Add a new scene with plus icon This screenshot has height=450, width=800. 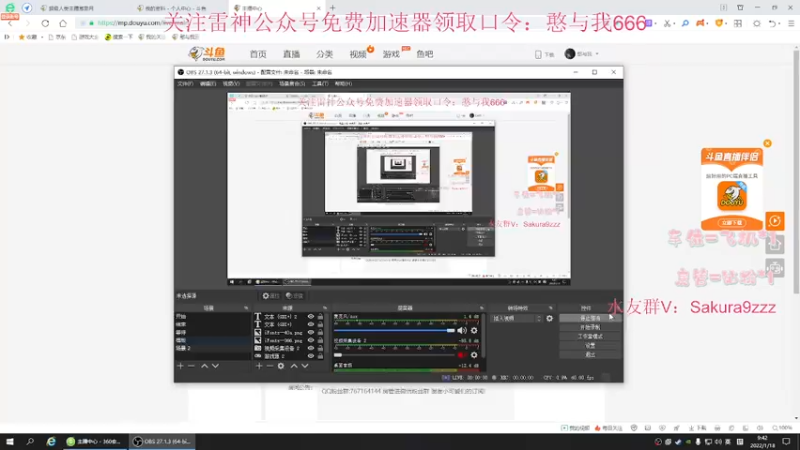180,366
